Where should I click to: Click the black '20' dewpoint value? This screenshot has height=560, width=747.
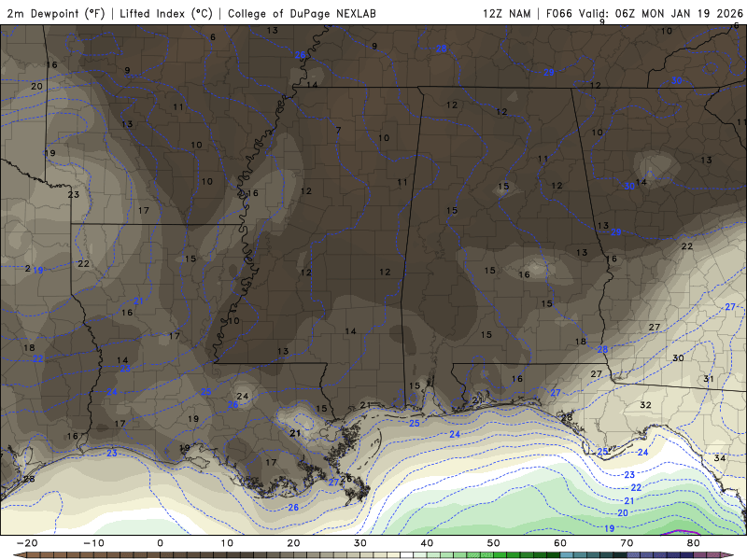coord(36,86)
